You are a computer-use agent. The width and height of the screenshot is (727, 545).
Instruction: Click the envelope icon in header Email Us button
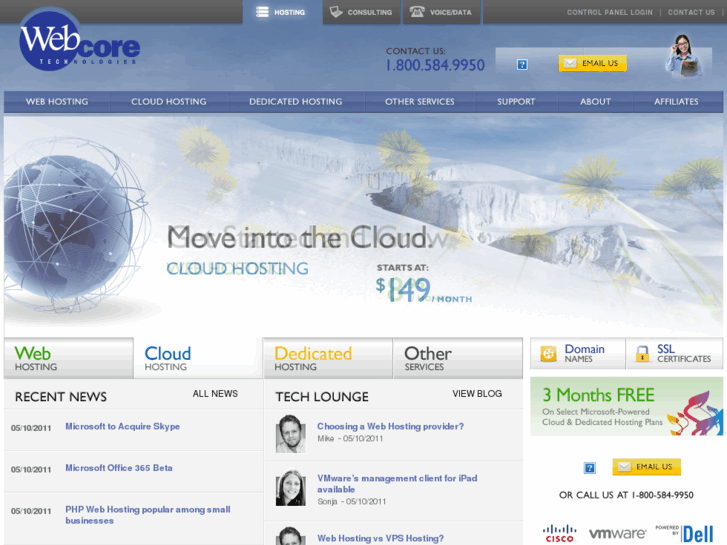tap(569, 63)
